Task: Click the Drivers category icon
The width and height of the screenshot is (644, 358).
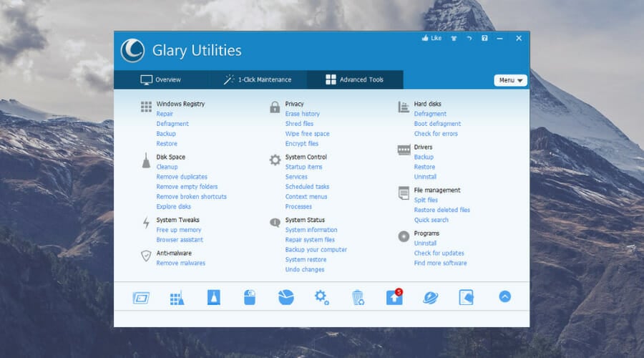Action: 404,150
